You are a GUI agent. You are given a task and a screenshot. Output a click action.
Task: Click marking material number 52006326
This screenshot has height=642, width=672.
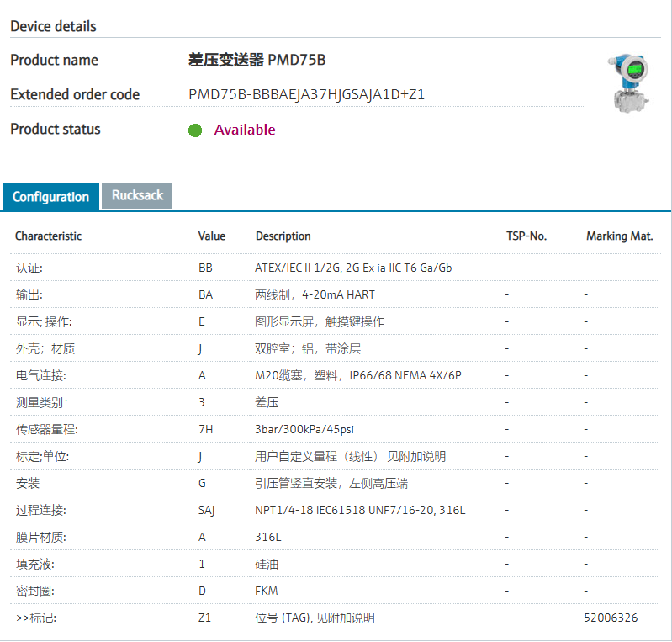pos(611,618)
